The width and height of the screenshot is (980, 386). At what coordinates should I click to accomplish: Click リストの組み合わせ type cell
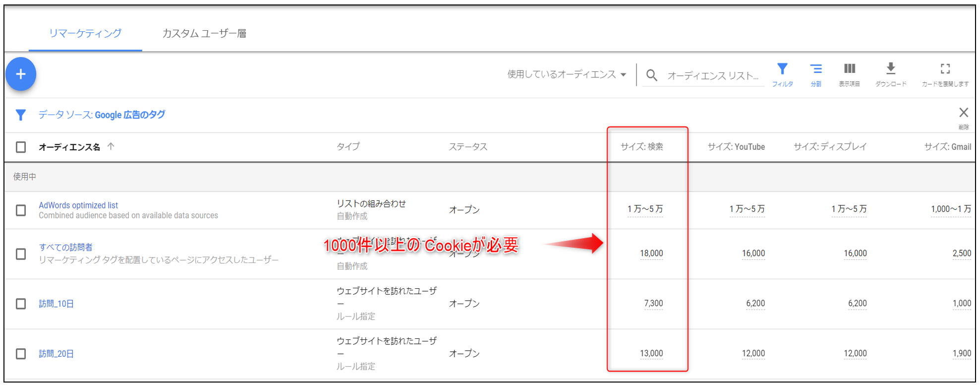pos(371,203)
